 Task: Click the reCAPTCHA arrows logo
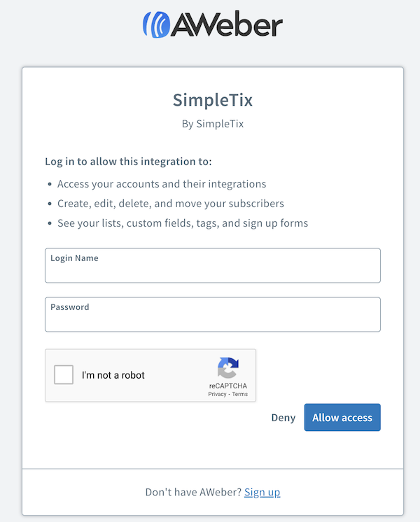[227, 368]
